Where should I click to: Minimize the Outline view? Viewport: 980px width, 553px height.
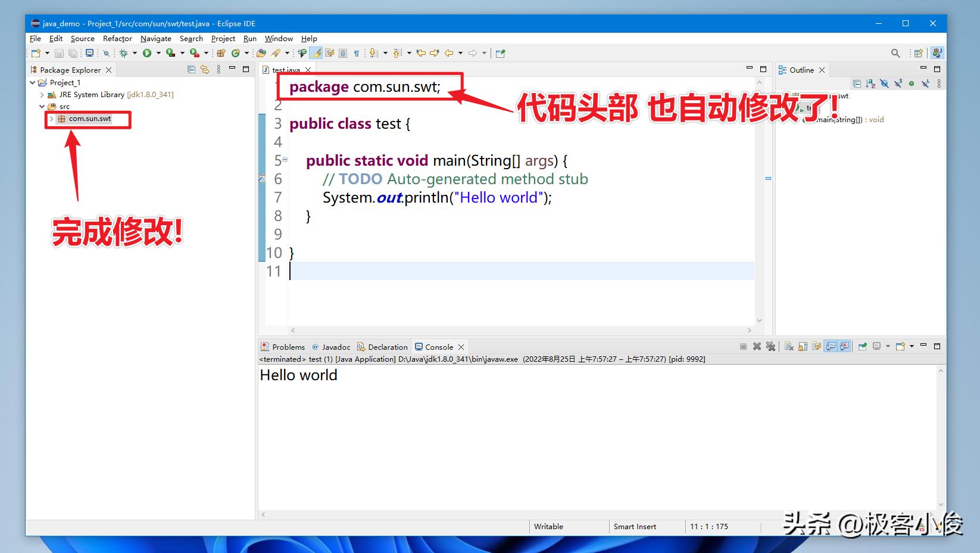(x=924, y=69)
